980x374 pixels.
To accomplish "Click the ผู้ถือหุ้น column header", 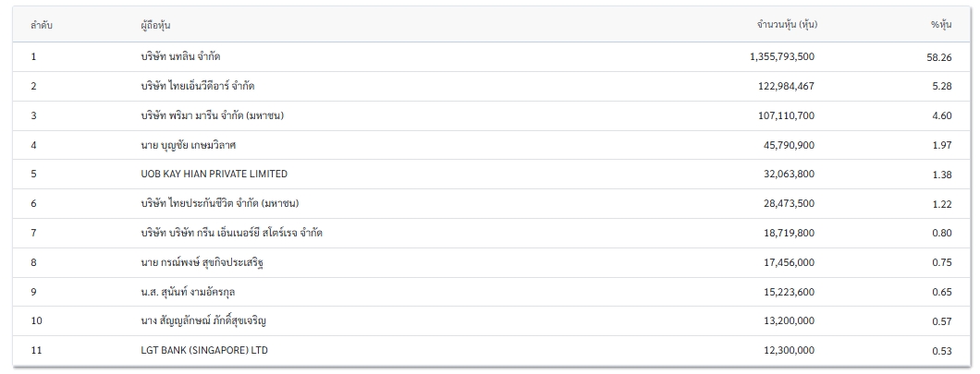I will click(x=155, y=26).
